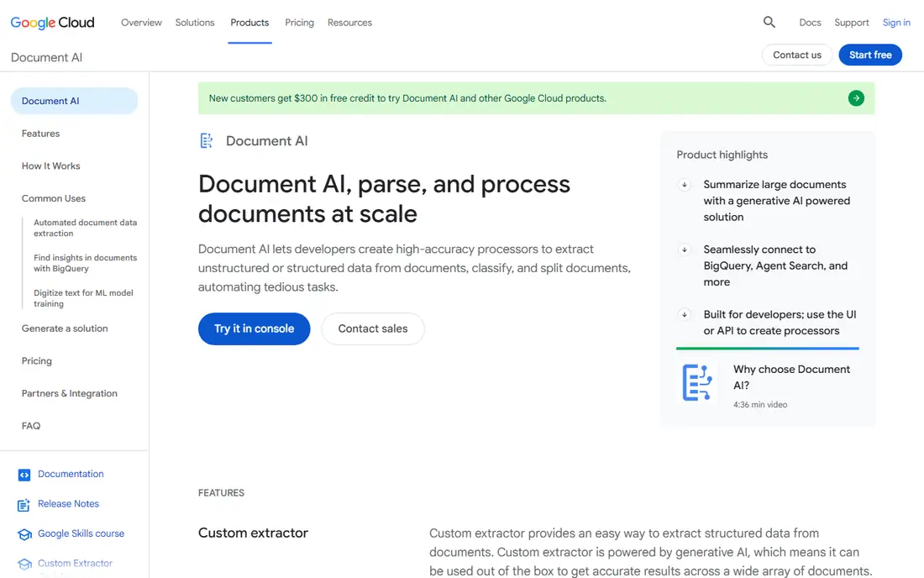Click the green arrow on the credit banner
This screenshot has width=924, height=578.
click(x=856, y=98)
